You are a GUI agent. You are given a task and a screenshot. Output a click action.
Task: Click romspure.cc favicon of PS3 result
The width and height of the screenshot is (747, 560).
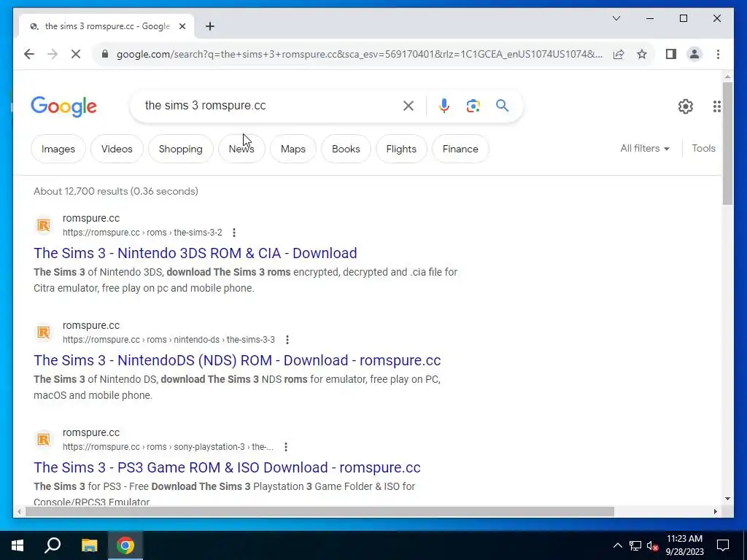[x=44, y=439]
